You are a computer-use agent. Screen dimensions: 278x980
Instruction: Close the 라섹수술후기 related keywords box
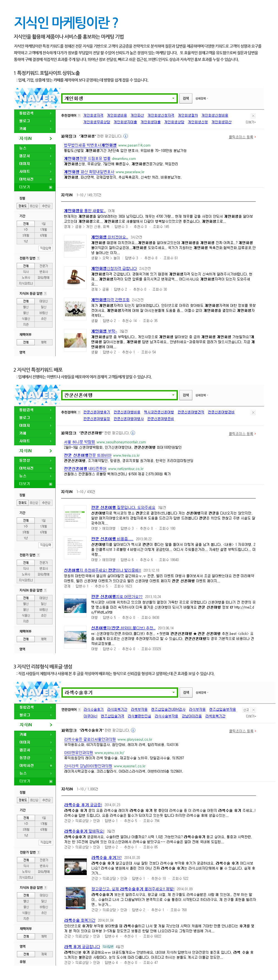254,710
